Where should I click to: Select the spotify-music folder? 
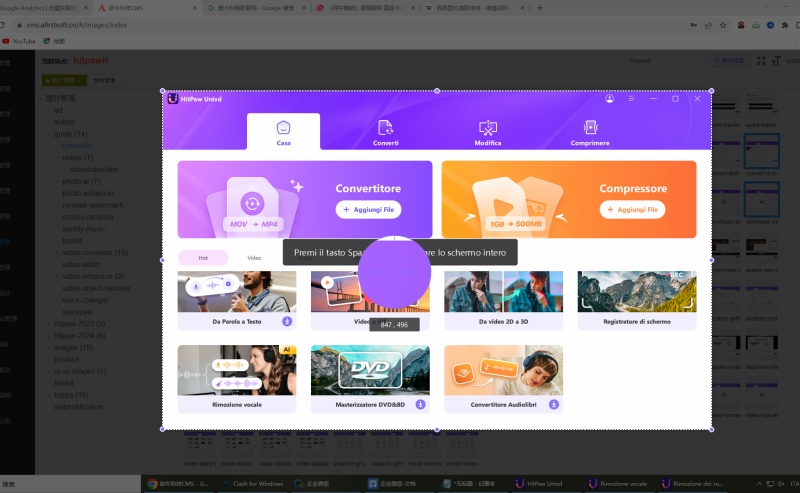(84, 229)
